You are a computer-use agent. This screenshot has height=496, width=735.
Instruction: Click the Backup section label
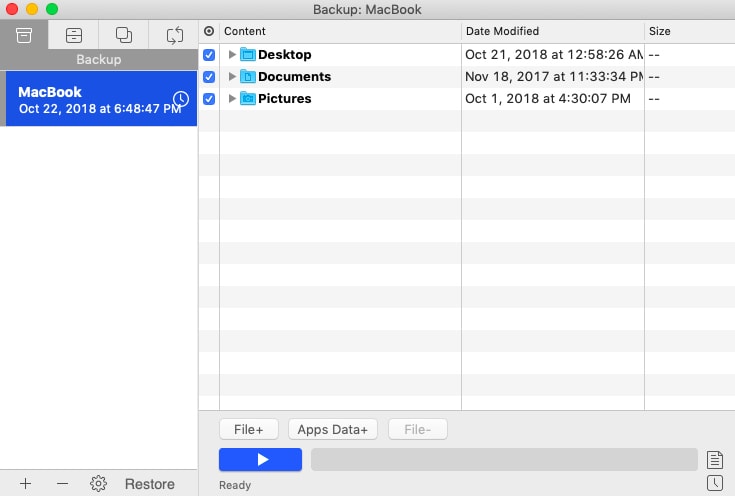(x=99, y=60)
